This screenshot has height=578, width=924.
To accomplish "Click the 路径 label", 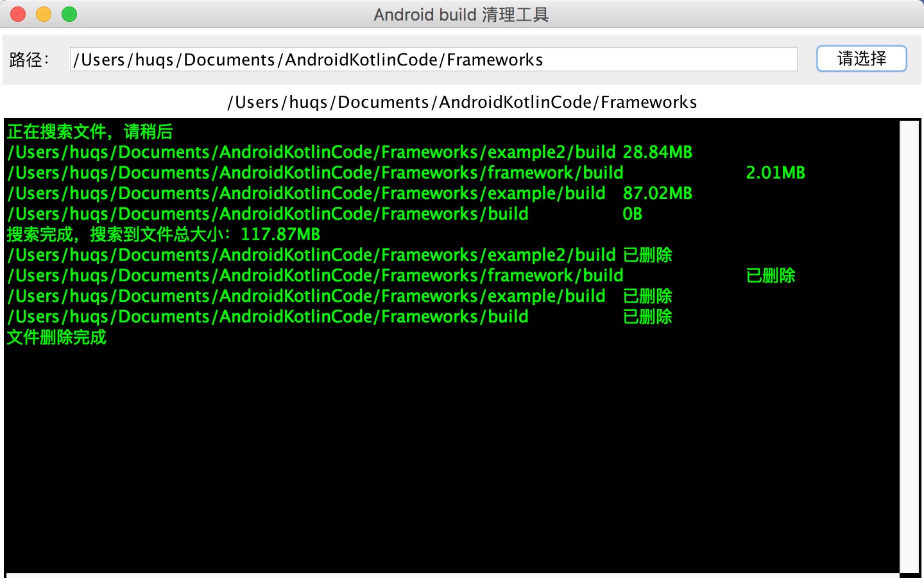I will [x=29, y=60].
